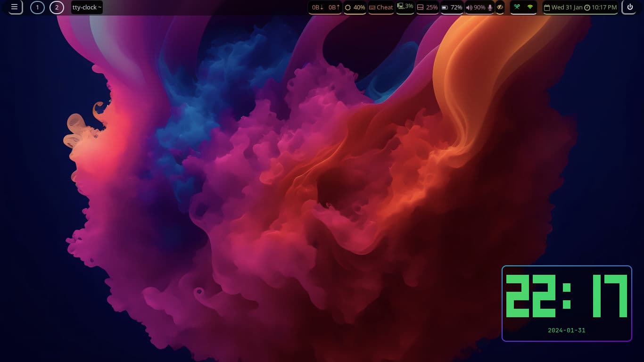
Task: Open the Cheat keyboard shortcuts module
Action: (x=381, y=8)
